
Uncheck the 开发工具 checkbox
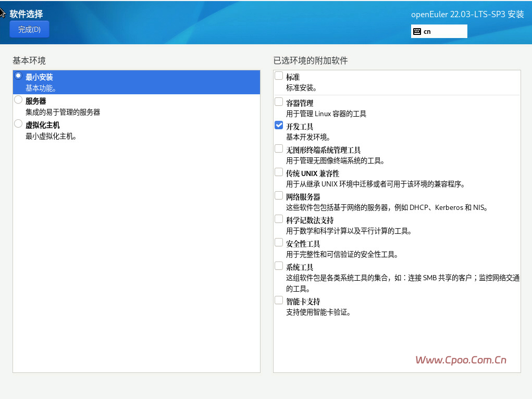(x=279, y=125)
